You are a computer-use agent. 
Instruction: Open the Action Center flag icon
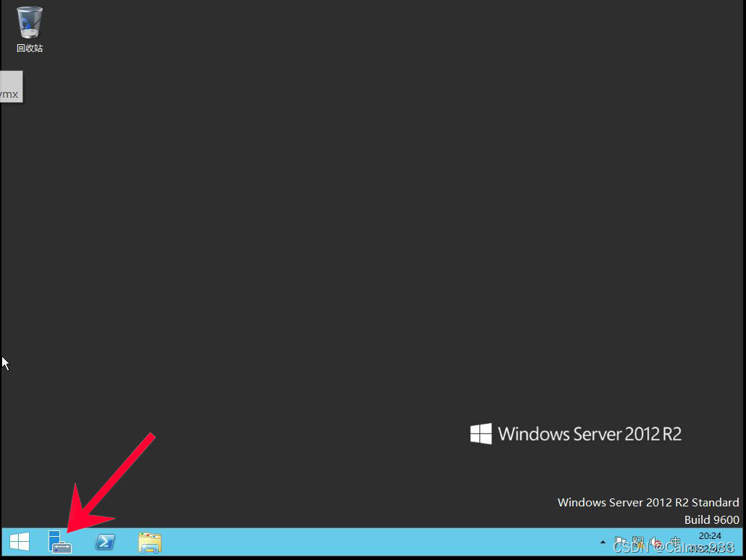(621, 542)
